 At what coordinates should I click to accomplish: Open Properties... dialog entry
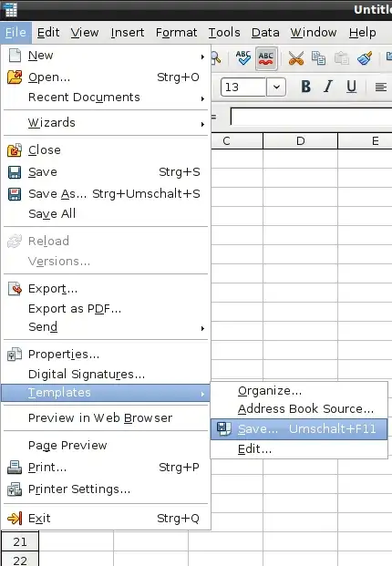pos(106,355)
